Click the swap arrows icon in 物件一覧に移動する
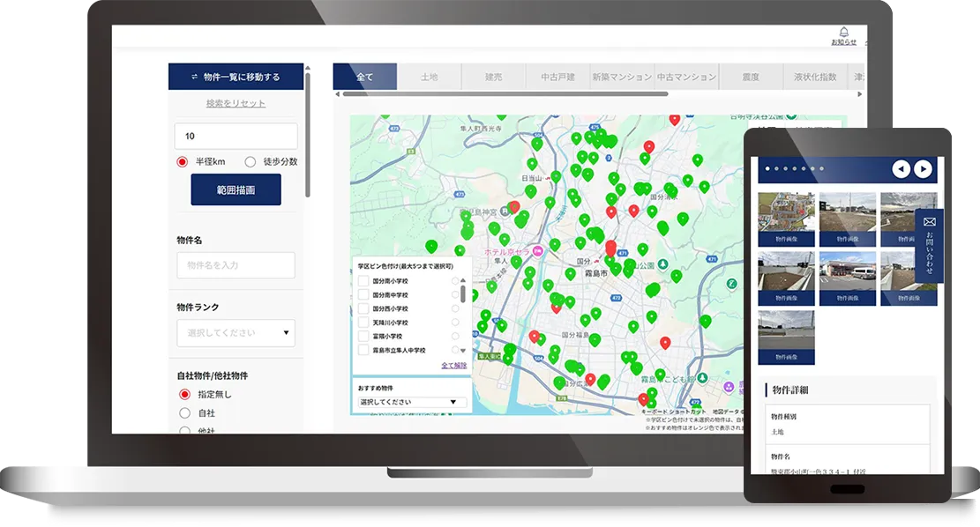Viewport: 980px width, 527px height. (194, 78)
